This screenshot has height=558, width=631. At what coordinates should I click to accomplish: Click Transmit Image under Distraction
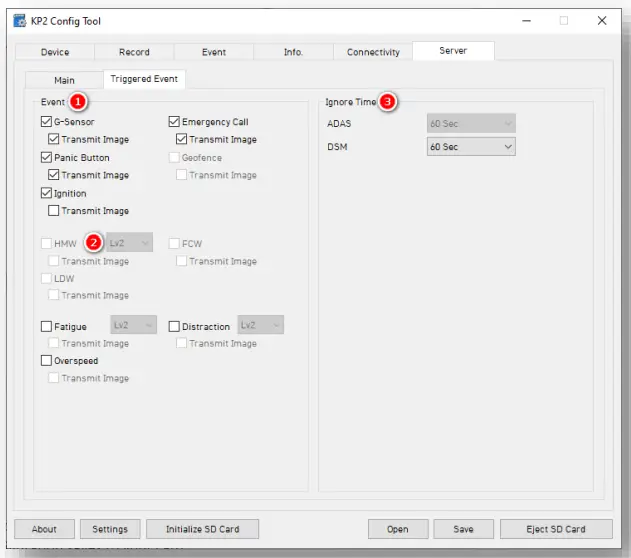pos(181,343)
